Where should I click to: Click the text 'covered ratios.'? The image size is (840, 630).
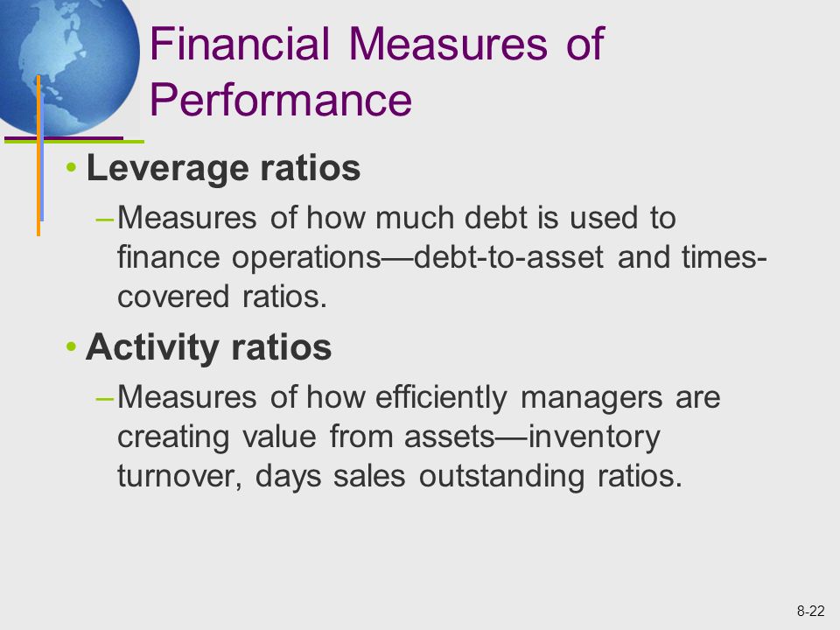221,297
